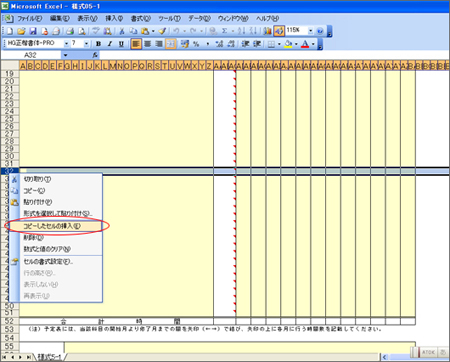Image resolution: width=450 pixels, height=362 pixels.
Task: Click the Cut scissors toolbar icon
Action: [122, 31]
